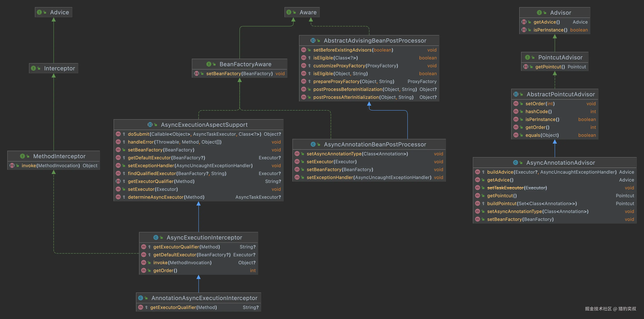Click method icon beside setTaskExecutor(Executor)
Image resolution: width=644 pixels, height=319 pixels.
point(478,188)
